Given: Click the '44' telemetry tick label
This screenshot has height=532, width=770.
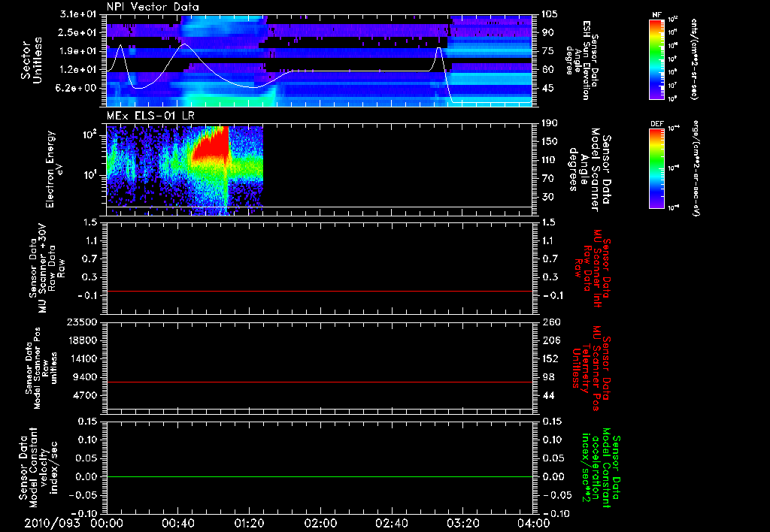Looking at the screenshot, I should (547, 395).
